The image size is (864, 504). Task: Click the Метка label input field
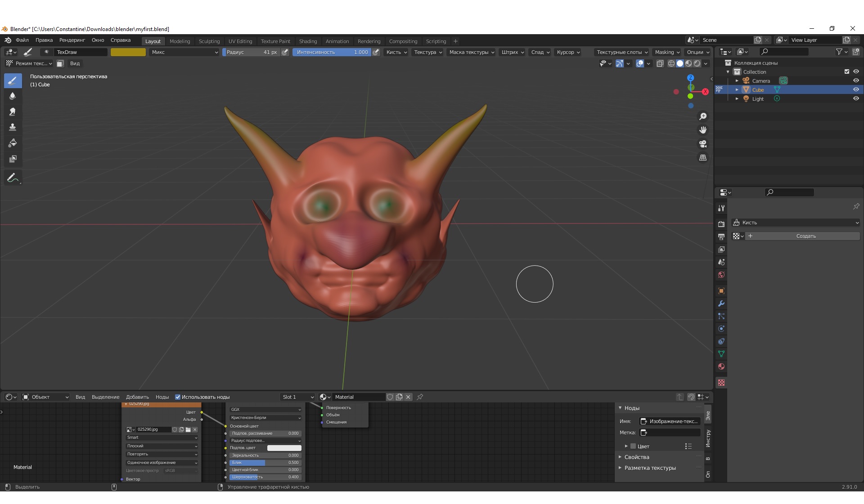pyautogui.click(x=670, y=433)
